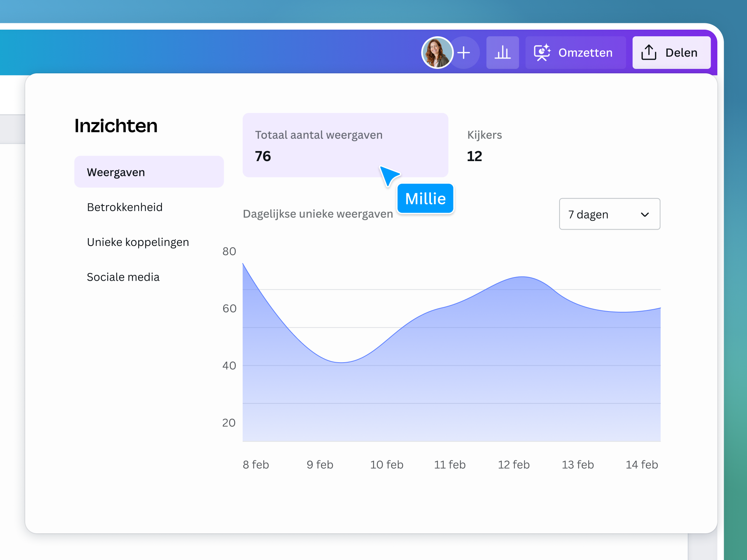747x560 pixels.
Task: Click the Inzichten heading
Action: click(116, 126)
